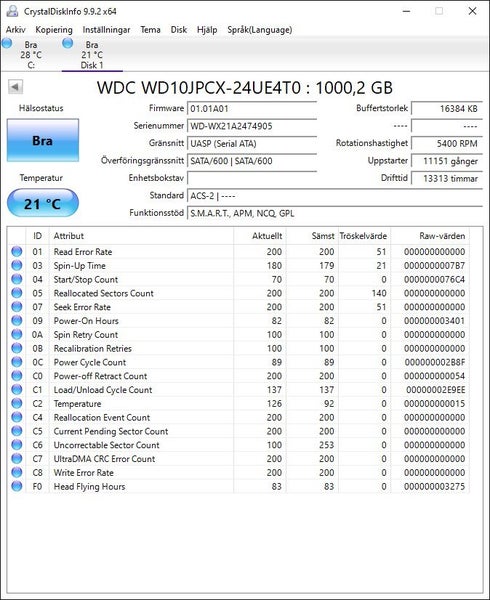Select the Head Flying Hours attribute name
The height and width of the screenshot is (600, 490).
pyautogui.click(x=90, y=487)
